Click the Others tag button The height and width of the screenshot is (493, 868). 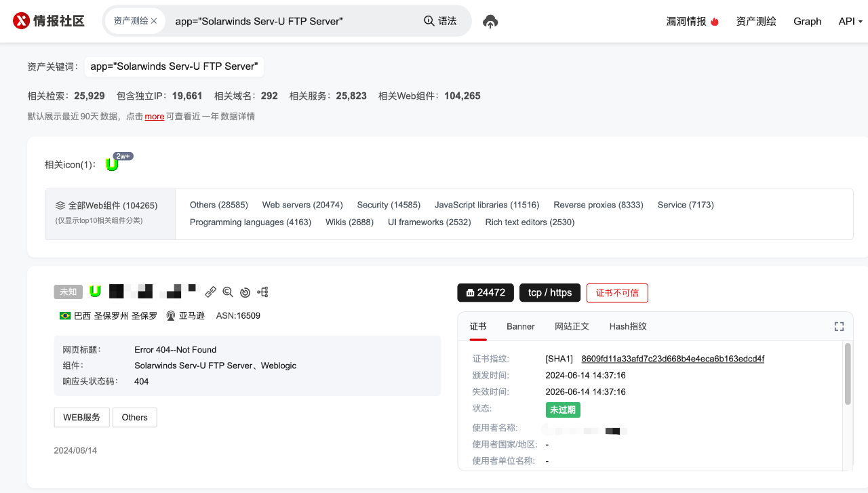pyautogui.click(x=135, y=417)
